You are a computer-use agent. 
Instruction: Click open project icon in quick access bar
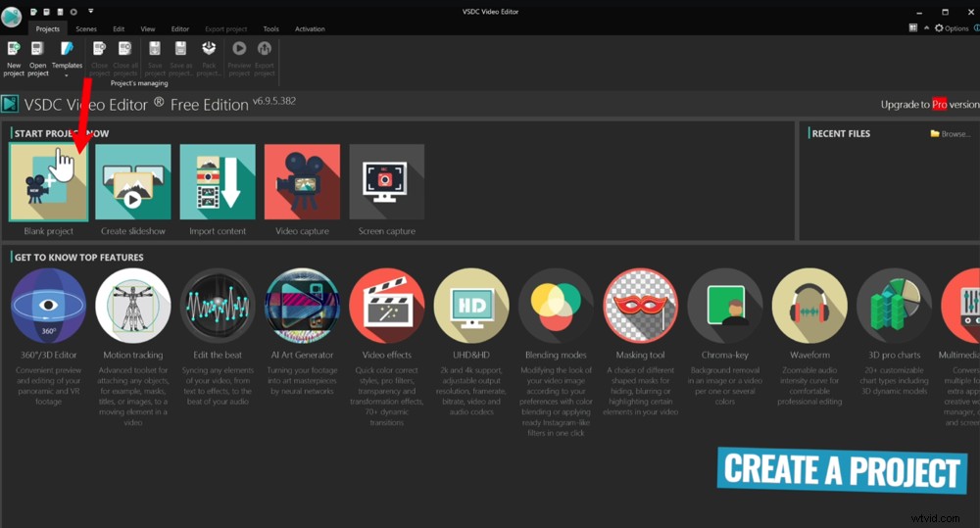pos(47,11)
